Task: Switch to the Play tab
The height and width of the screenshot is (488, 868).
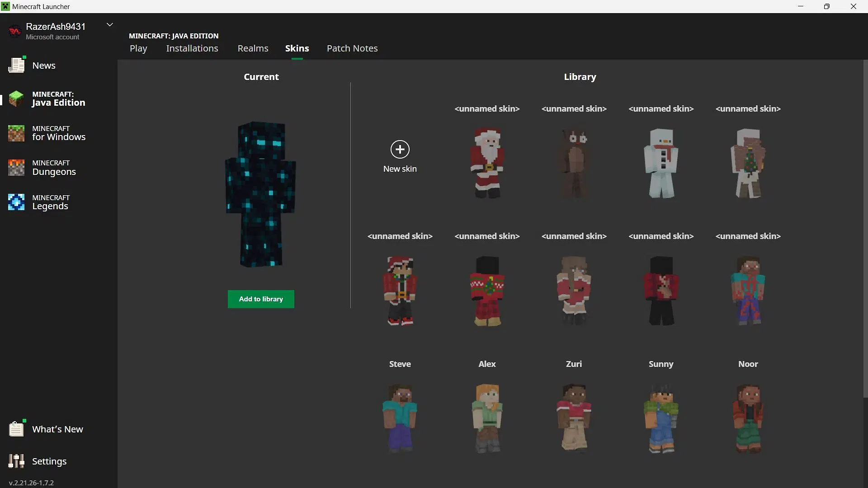Action: point(138,48)
